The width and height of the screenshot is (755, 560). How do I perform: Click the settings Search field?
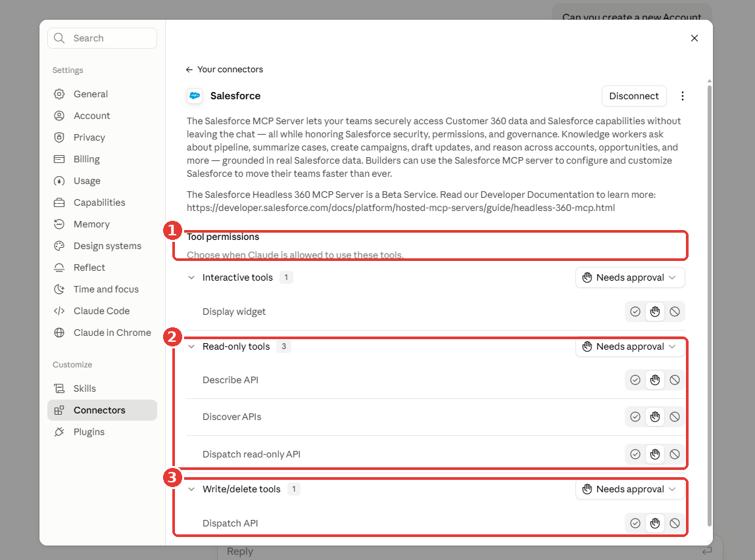102,38
